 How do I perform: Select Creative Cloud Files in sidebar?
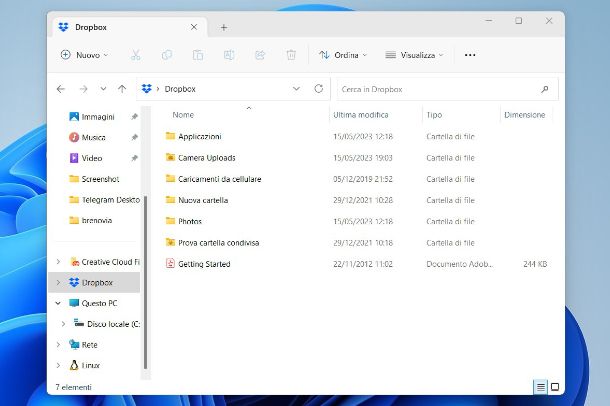(x=105, y=262)
